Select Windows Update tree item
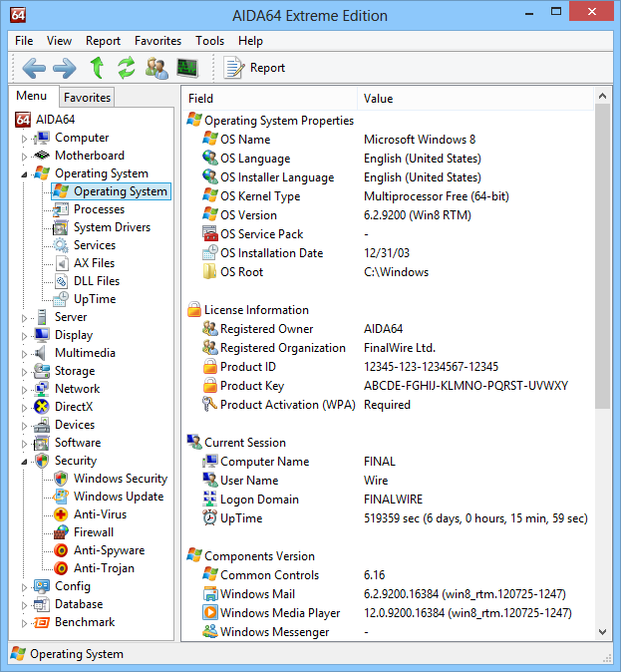621x672 pixels. tap(118, 497)
